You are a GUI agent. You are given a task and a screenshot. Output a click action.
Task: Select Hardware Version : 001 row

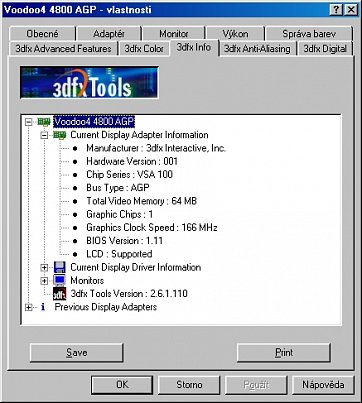coord(132,162)
